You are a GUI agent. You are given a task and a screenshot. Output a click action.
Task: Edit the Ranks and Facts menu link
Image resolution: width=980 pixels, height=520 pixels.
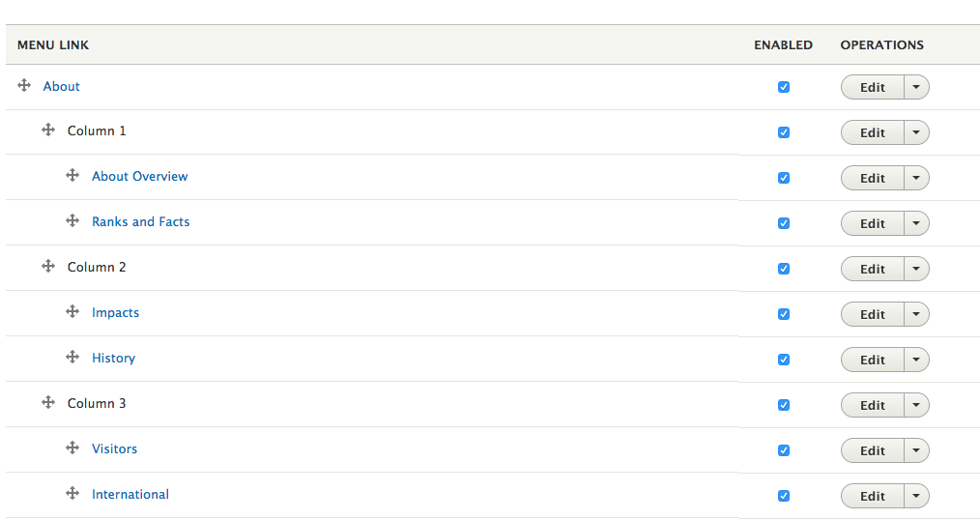(x=872, y=223)
